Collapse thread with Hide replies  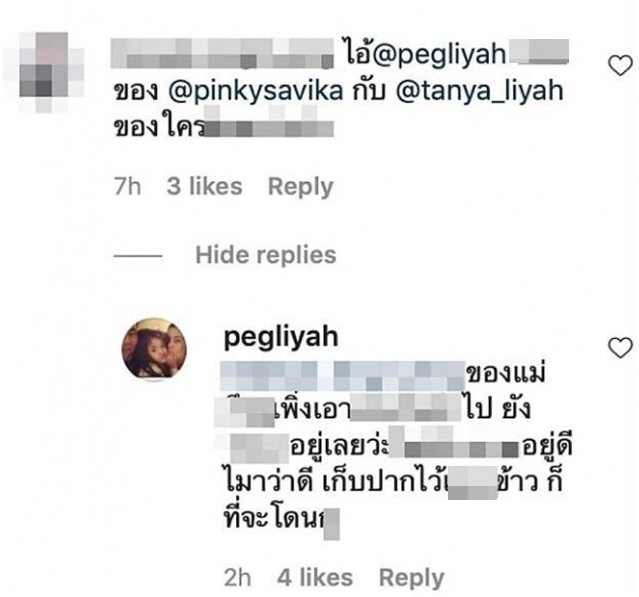(266, 256)
